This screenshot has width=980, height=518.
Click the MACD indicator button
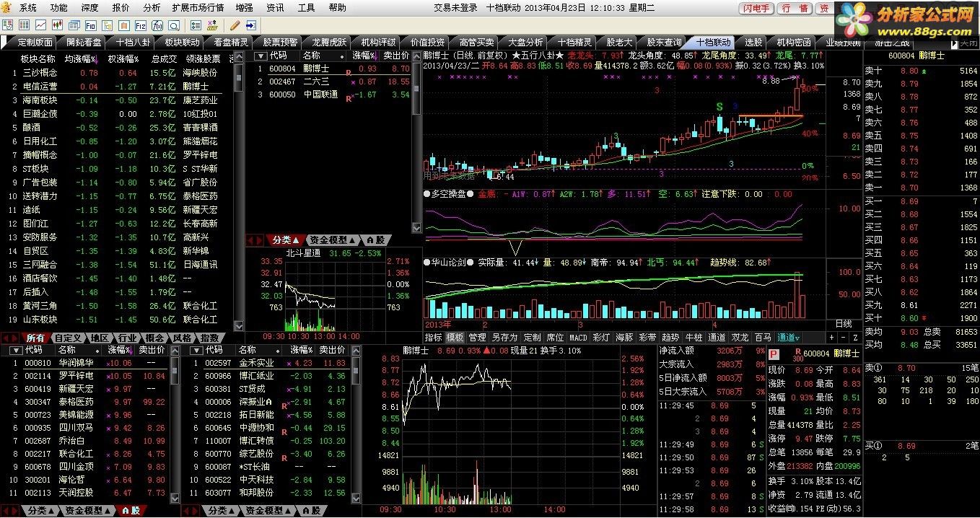coord(578,338)
